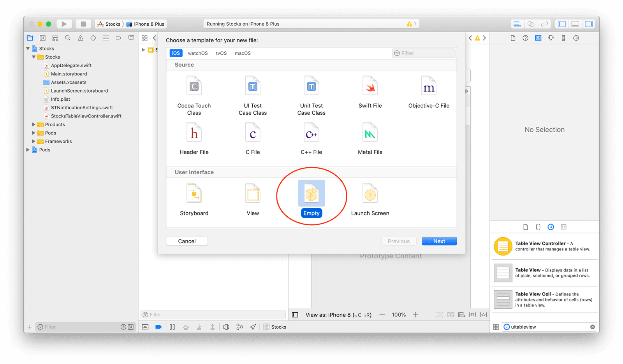
Task: Open the Quick Help inspector
Action: tap(525, 38)
